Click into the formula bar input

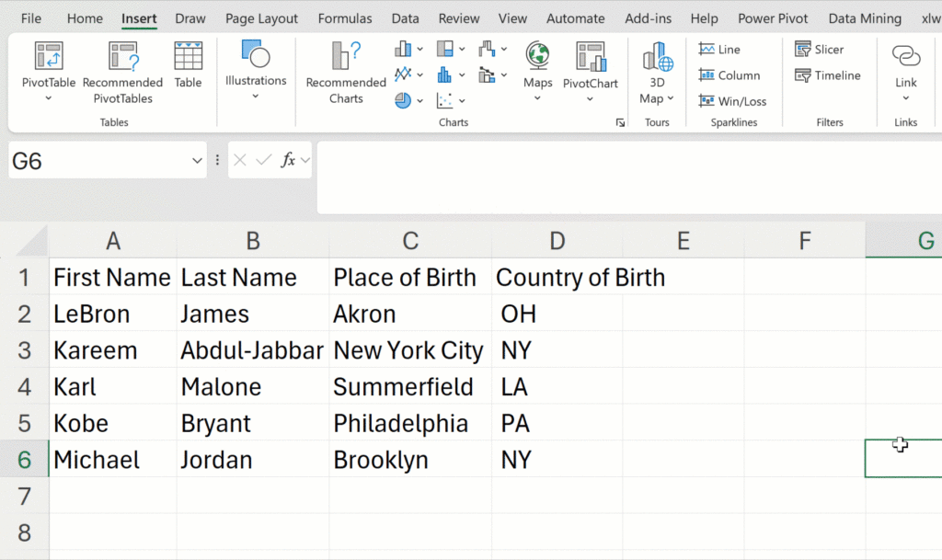[x=626, y=177]
